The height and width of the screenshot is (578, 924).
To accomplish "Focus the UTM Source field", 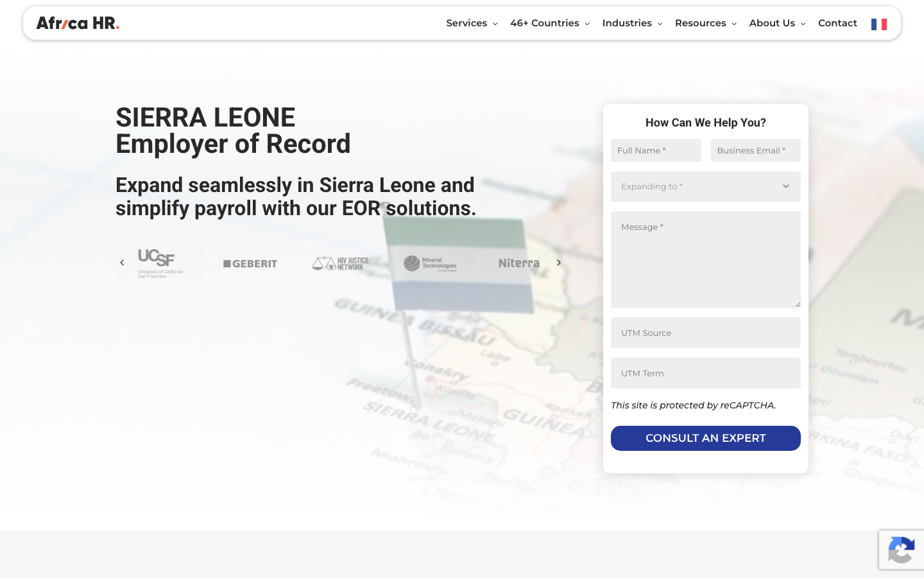I will [x=706, y=333].
